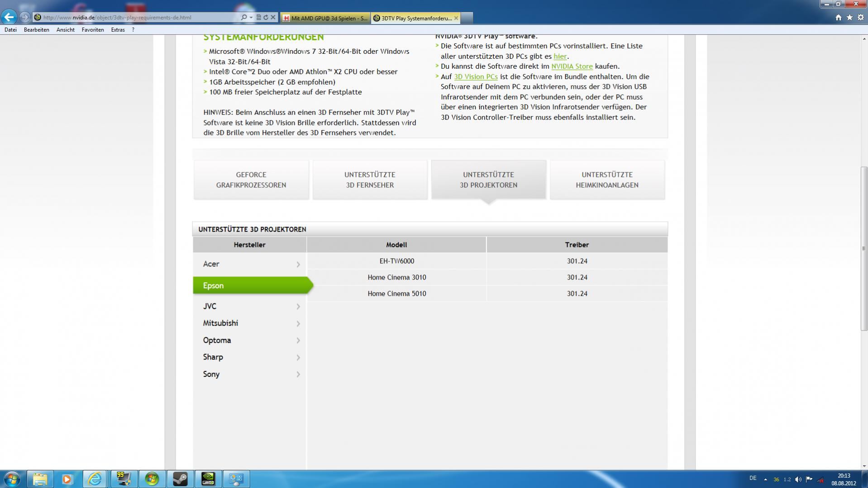Open the monitor with 99 badge taskbar icon
Screen dimensions: 868x488
point(123,479)
